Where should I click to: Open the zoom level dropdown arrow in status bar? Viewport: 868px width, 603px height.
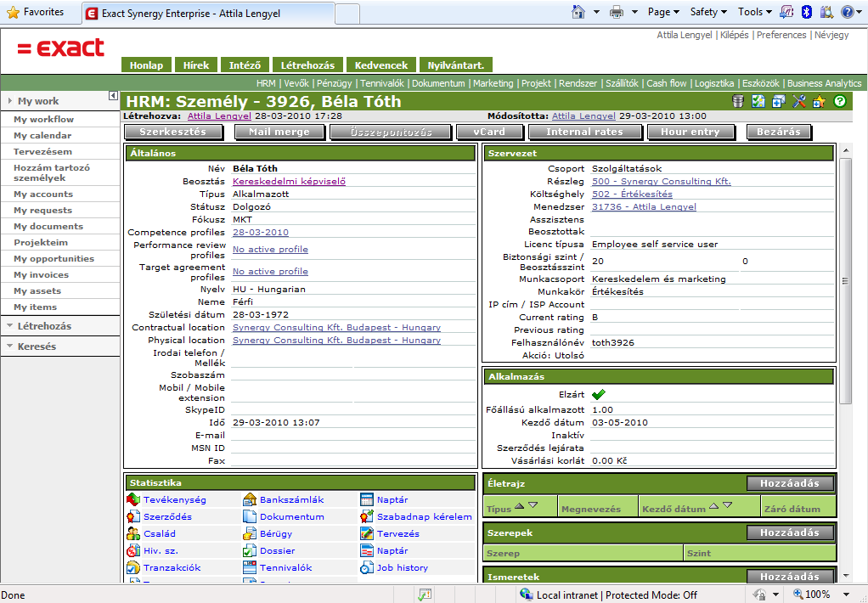coord(845,595)
